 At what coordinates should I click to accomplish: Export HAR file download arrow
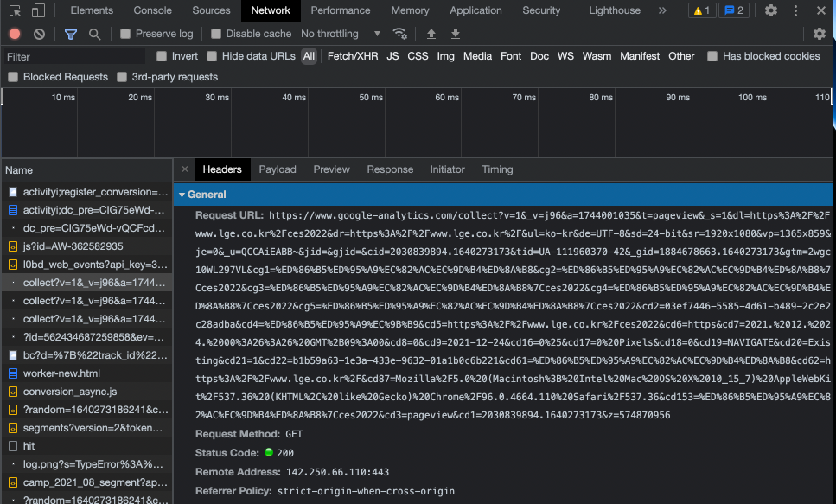click(456, 34)
